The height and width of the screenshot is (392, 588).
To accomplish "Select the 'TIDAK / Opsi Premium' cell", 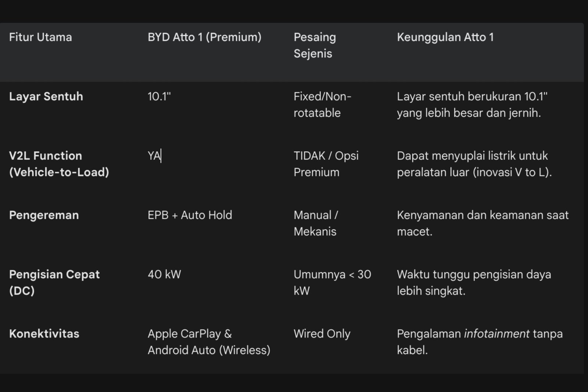I will [326, 164].
